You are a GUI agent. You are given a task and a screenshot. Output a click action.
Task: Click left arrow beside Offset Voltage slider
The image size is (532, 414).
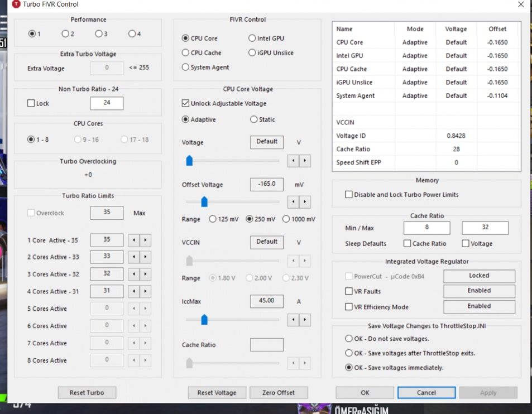(293, 202)
